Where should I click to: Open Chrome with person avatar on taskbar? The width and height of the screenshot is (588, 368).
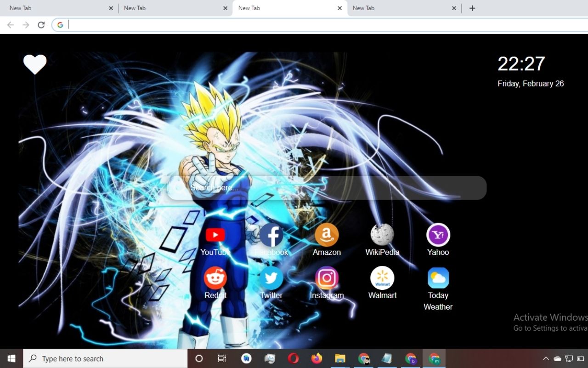363,358
